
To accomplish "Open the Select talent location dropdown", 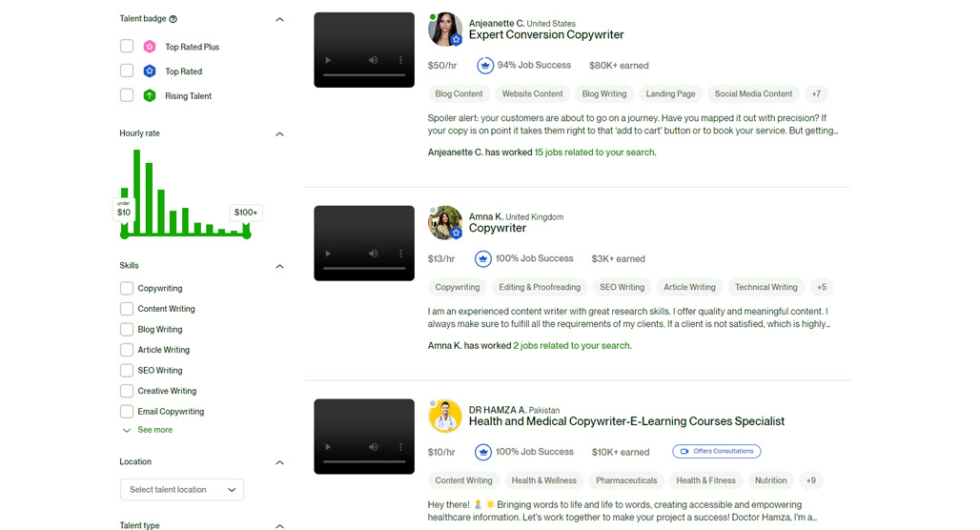I will [x=182, y=489].
